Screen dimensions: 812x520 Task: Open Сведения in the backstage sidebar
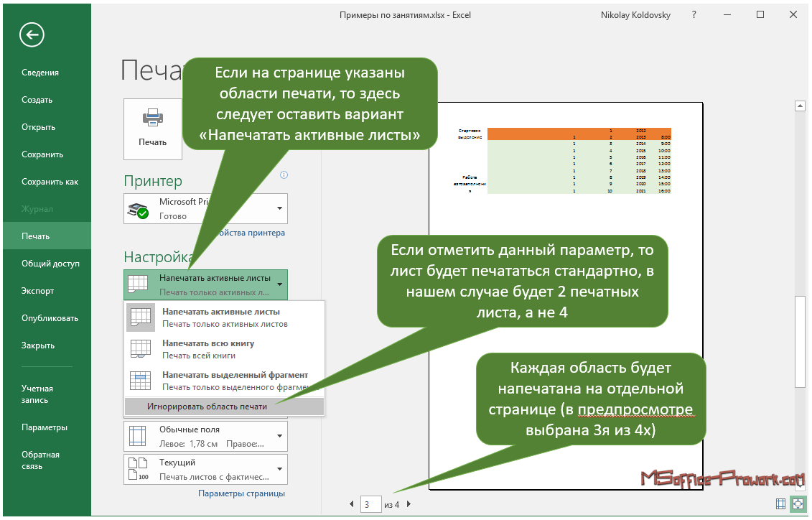point(40,73)
